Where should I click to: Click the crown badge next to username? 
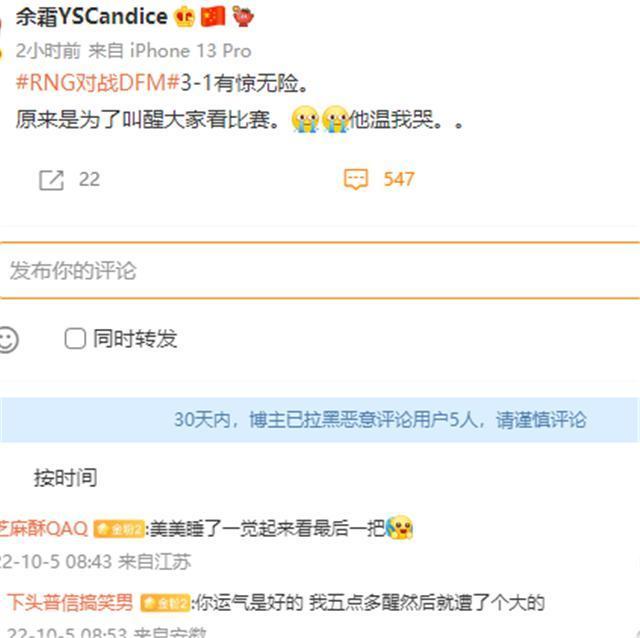point(184,18)
